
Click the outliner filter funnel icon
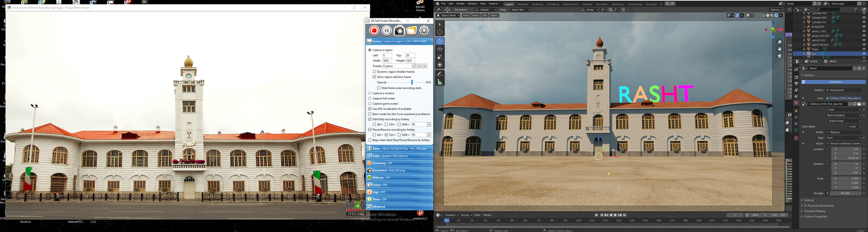857,9
